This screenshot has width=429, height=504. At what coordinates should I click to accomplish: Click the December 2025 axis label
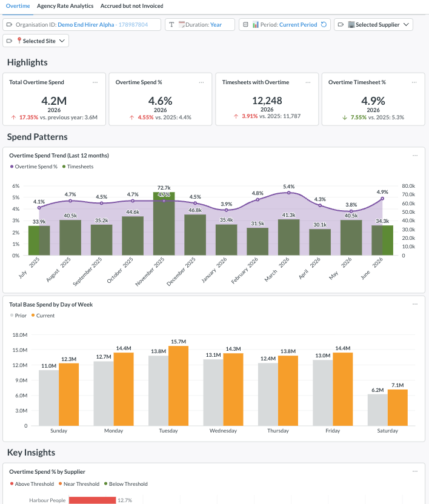pyautogui.click(x=181, y=271)
